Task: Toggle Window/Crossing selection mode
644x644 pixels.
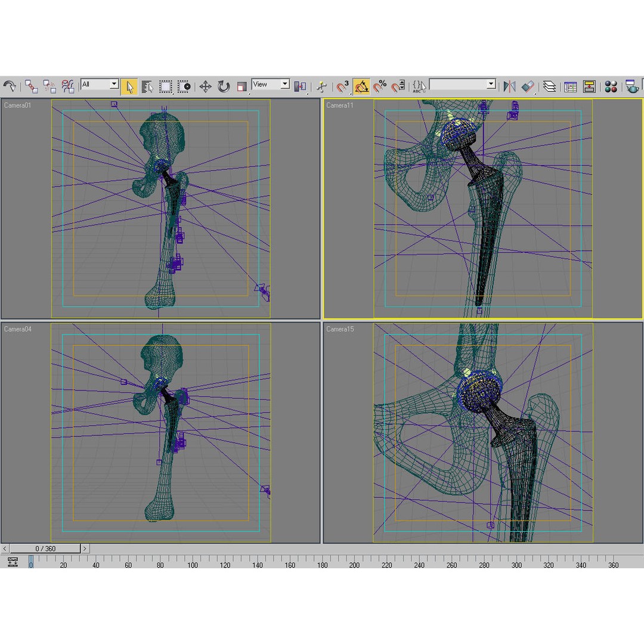Action: pos(184,86)
